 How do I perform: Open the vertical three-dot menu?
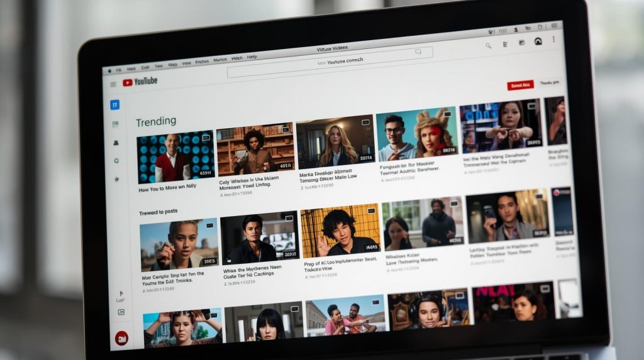click(553, 40)
